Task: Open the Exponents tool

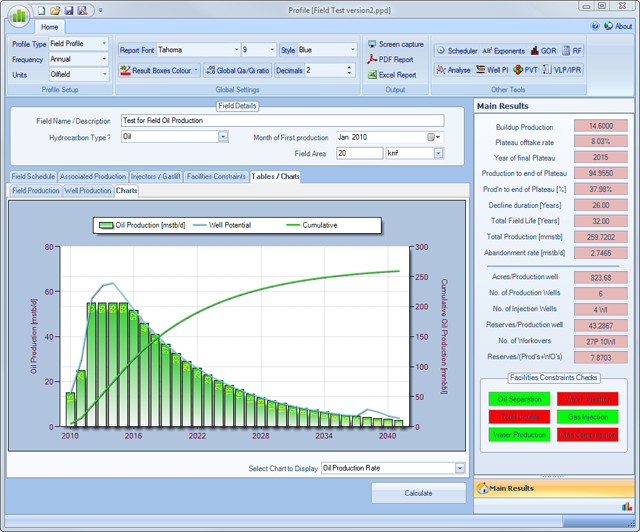Action: [503, 51]
